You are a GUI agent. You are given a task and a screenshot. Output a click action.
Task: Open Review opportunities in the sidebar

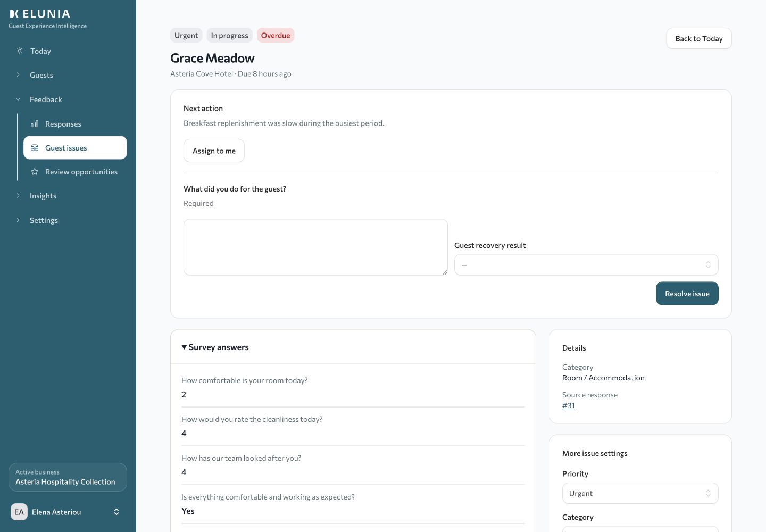pos(75,172)
